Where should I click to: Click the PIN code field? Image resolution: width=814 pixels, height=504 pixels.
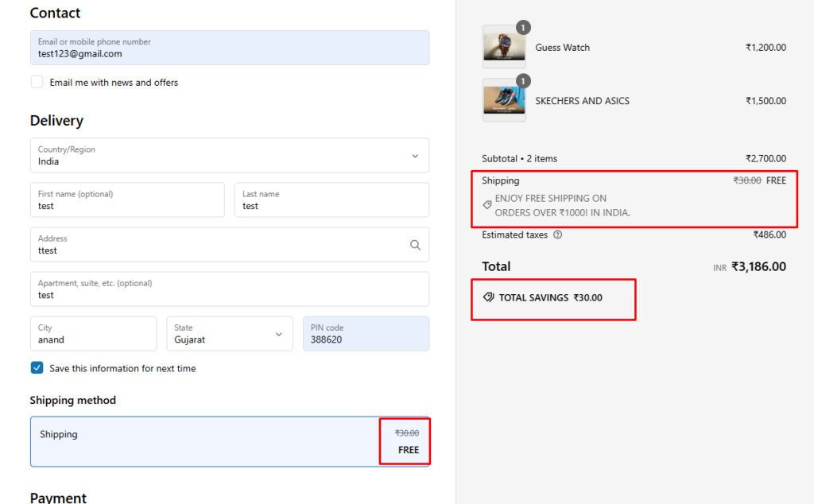[x=366, y=334]
